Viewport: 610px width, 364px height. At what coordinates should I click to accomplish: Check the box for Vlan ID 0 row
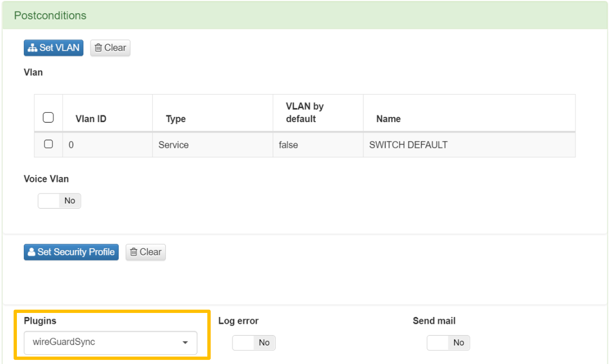(x=48, y=144)
